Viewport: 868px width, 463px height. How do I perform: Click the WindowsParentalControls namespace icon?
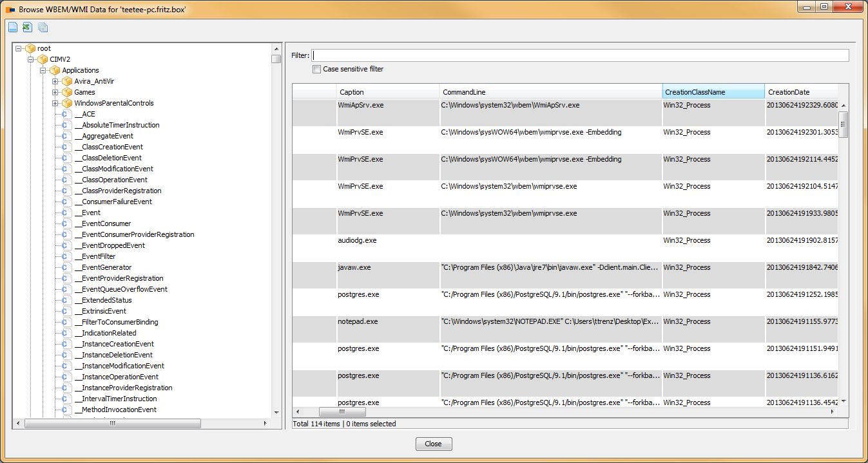click(66, 103)
